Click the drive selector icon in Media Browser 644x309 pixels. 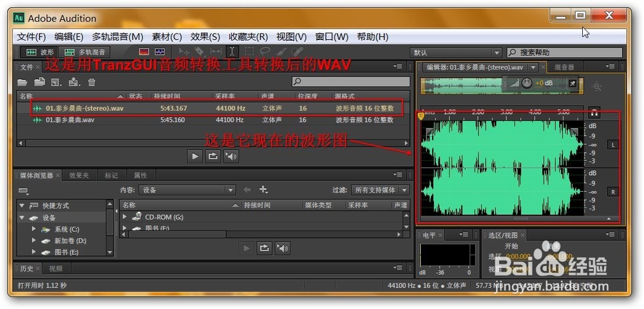point(23,191)
